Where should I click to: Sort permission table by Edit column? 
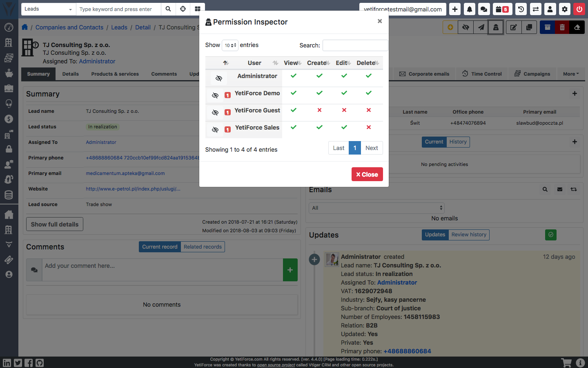tap(343, 63)
